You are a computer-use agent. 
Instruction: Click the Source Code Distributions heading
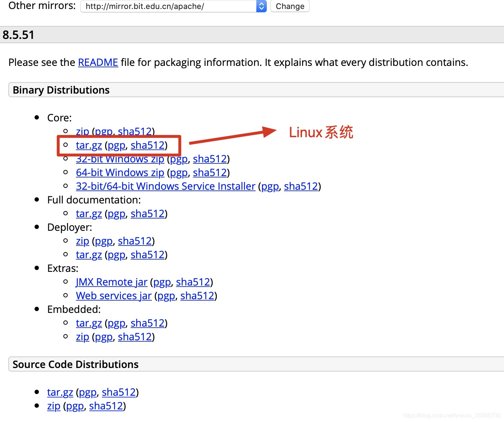[76, 364]
